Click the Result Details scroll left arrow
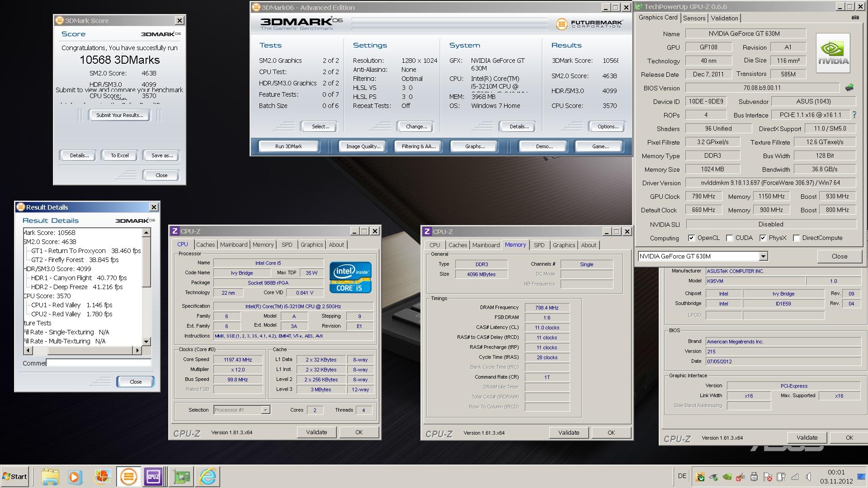 (28, 350)
